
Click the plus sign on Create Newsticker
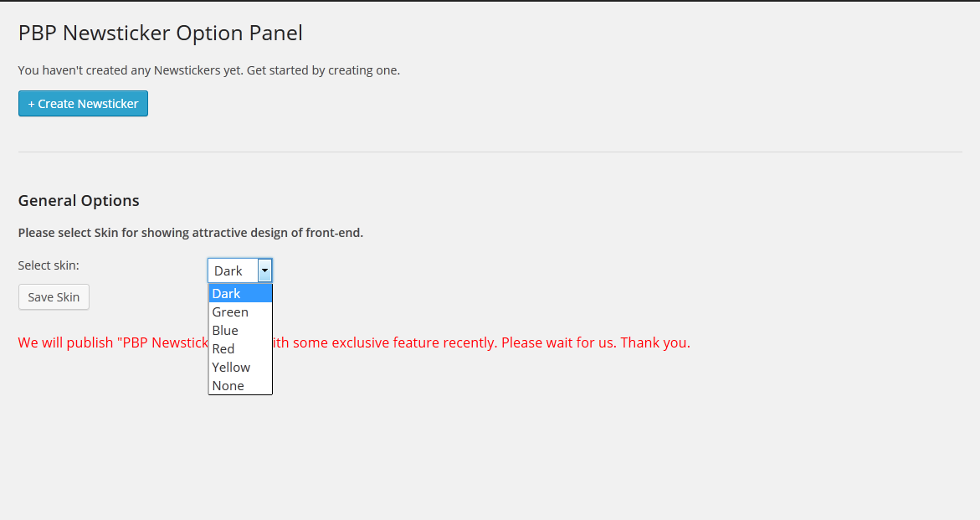tap(32, 104)
